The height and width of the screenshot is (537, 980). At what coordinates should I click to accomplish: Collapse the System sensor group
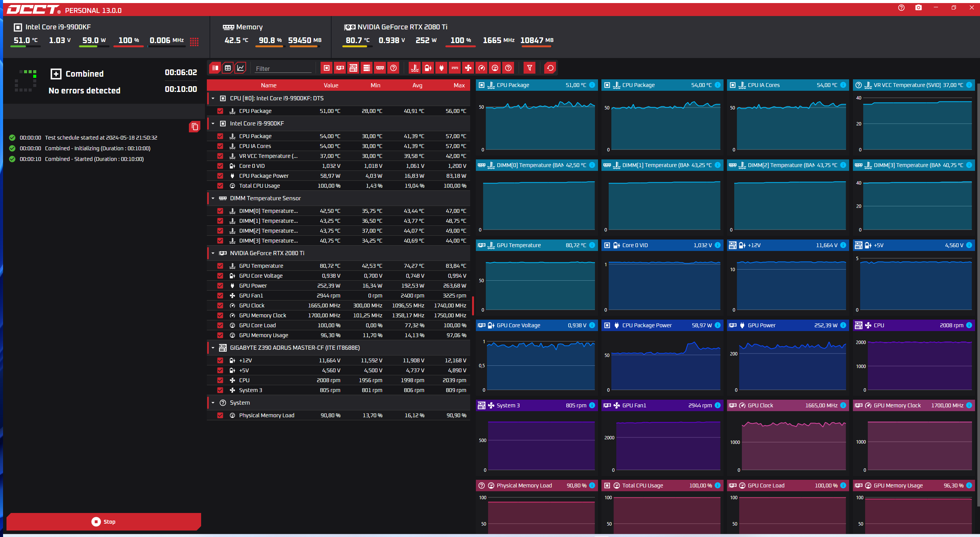(213, 403)
